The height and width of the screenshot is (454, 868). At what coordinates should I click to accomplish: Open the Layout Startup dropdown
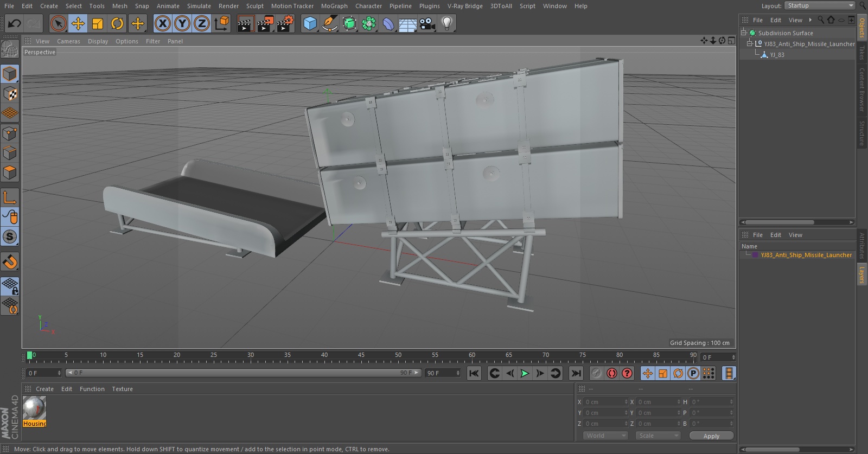(820, 5)
